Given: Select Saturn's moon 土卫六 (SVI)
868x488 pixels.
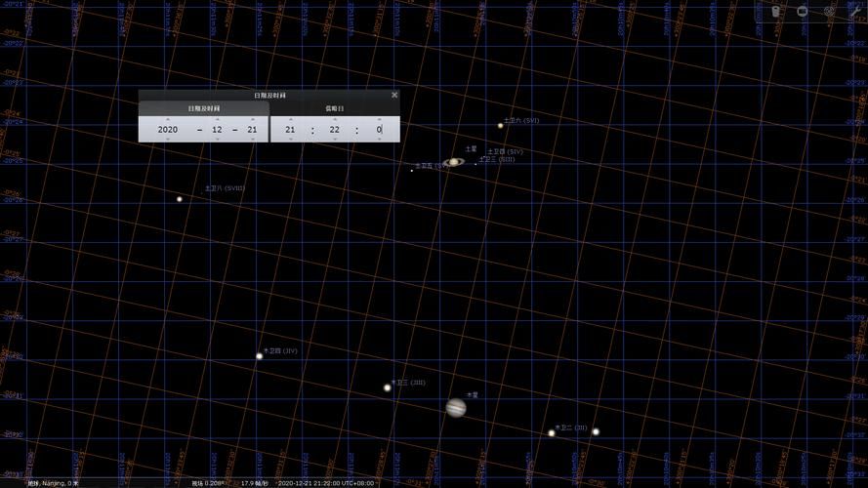Looking at the screenshot, I should coord(501,126).
